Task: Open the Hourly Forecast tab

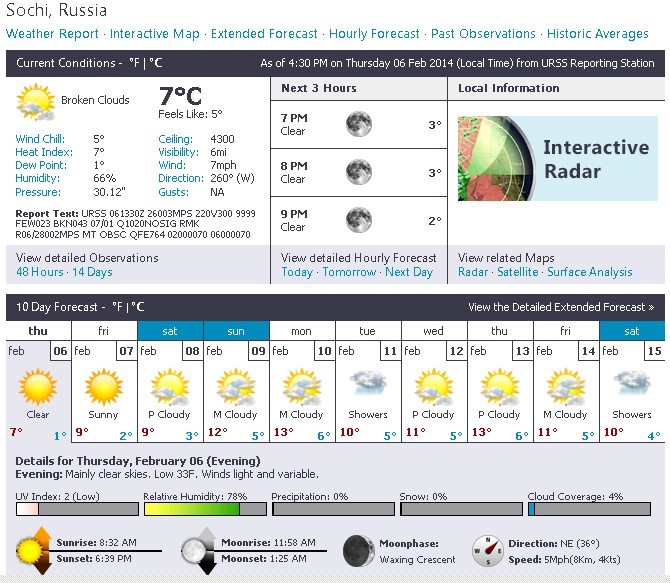Action: [x=373, y=34]
